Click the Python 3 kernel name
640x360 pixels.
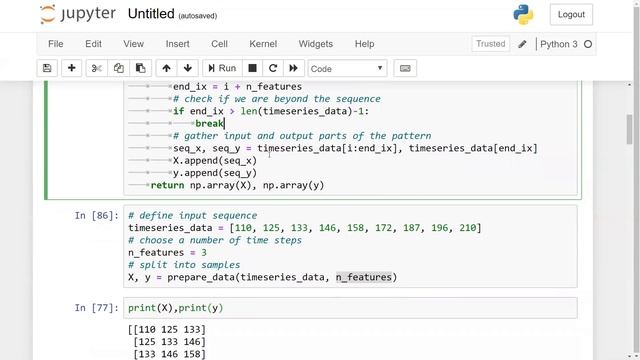tap(559, 44)
